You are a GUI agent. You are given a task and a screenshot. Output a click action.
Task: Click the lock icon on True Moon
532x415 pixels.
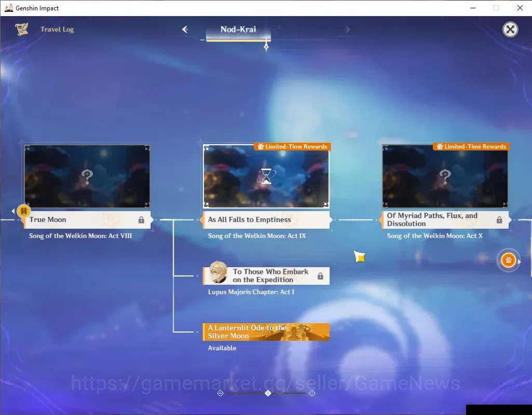pos(142,220)
